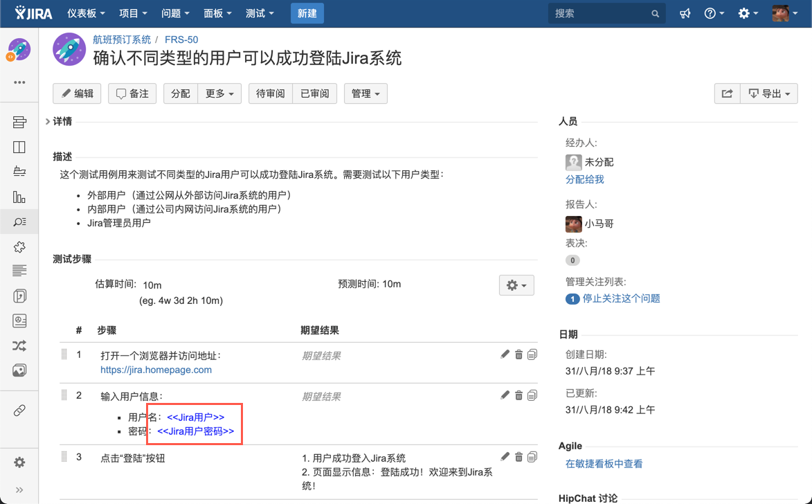Edit test step 3 with pencil icon
The height and width of the screenshot is (504, 812).
(505, 456)
